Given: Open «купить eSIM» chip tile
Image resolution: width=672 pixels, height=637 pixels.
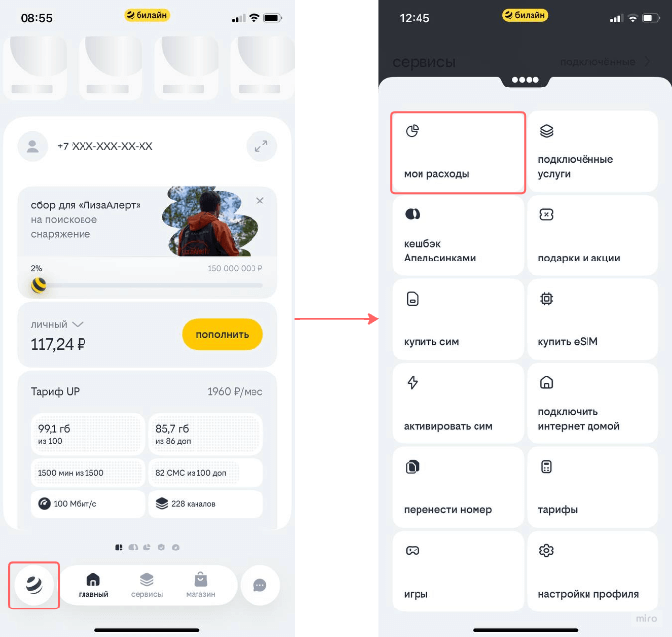Looking at the screenshot, I should (592, 319).
